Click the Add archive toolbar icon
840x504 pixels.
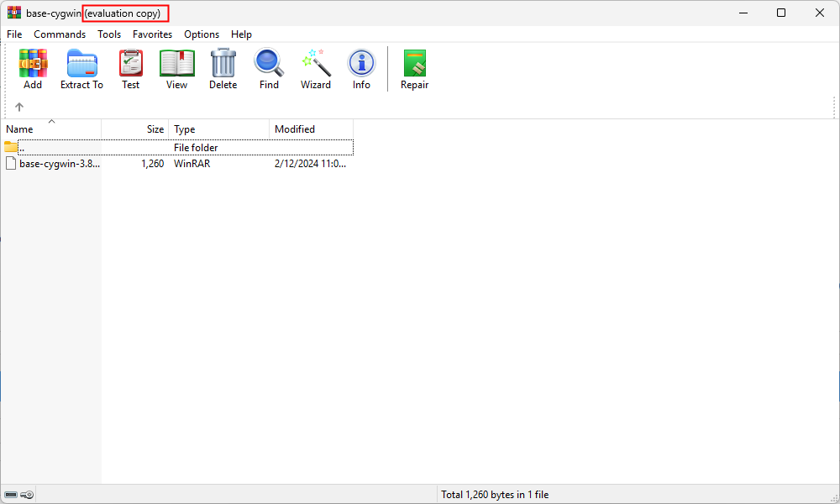[x=33, y=63]
